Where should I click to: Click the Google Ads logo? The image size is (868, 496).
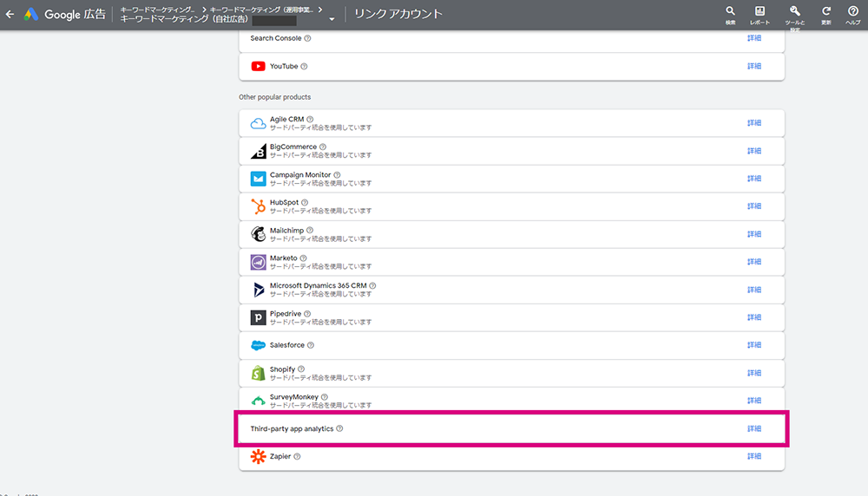pyautogui.click(x=31, y=15)
